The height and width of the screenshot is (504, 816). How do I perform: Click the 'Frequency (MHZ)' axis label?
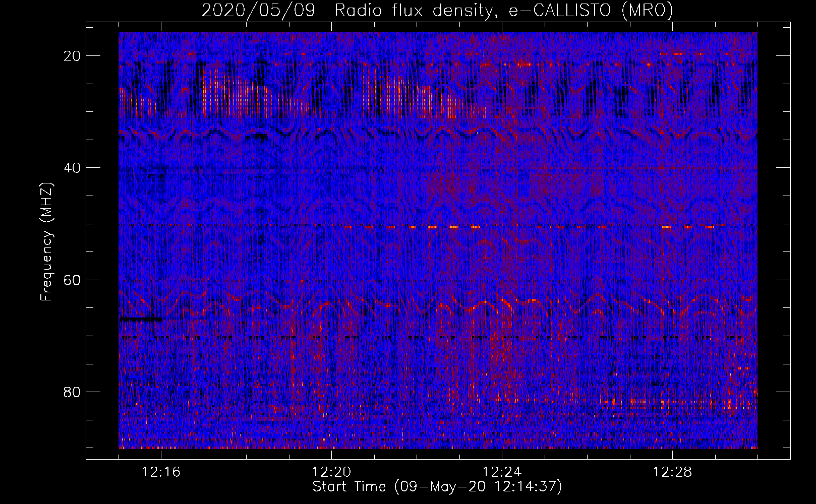tap(46, 242)
